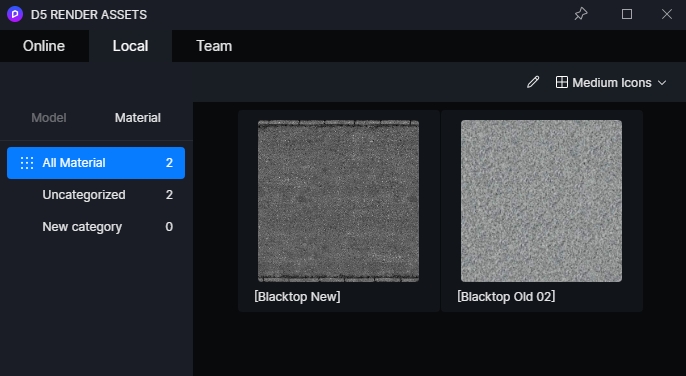Click the [Blacktop New] name label
This screenshot has height=376, width=686.
pyautogui.click(x=297, y=297)
